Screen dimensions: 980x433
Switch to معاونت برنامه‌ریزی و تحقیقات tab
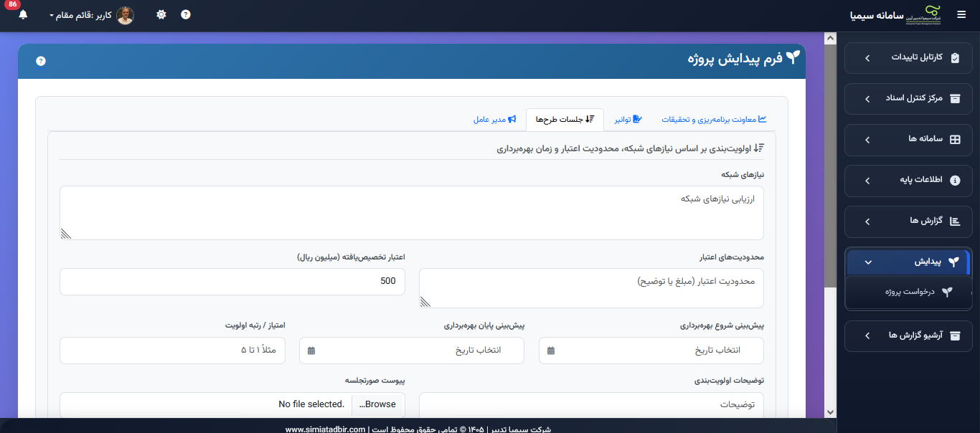(x=714, y=120)
